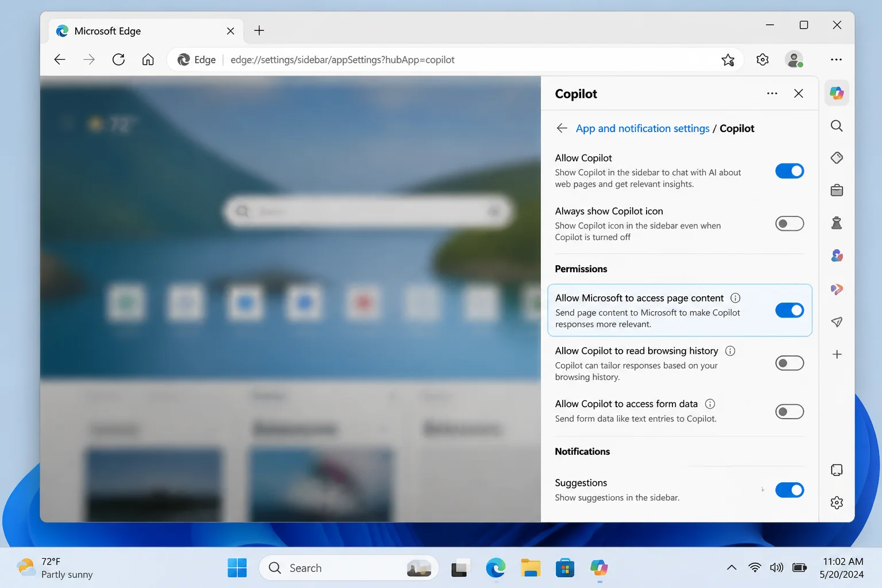Enable Always show Copilot icon switch
The width and height of the screenshot is (882, 588).
[790, 224]
